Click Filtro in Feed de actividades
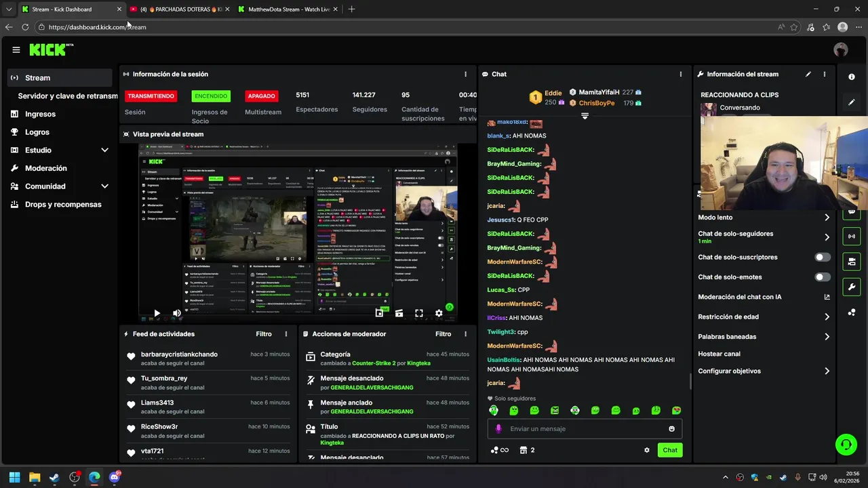Screen dimensions: 868x488 pyautogui.click(x=264, y=334)
